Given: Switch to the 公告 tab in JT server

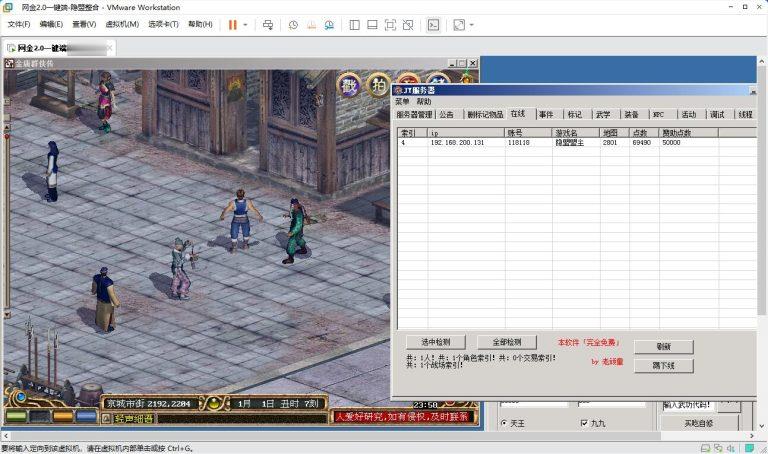Looking at the screenshot, I should tap(446, 114).
